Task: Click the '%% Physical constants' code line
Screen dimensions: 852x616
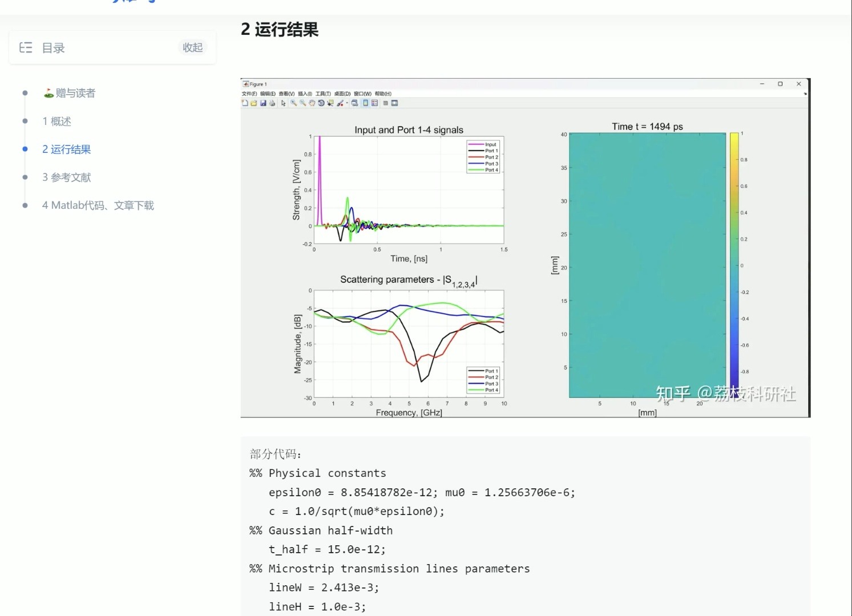Action: tap(317, 473)
